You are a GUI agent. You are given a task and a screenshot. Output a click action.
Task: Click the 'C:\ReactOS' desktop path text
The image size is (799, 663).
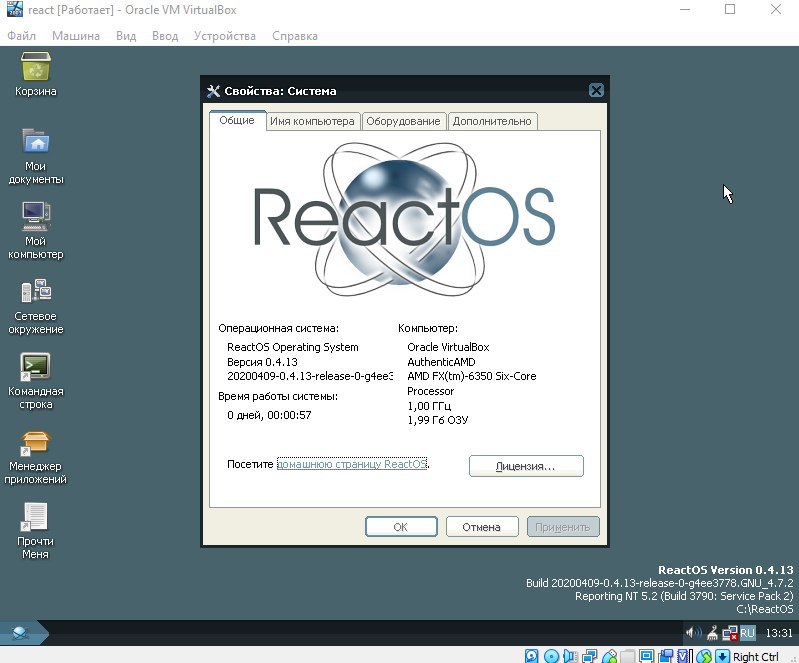[765, 609]
